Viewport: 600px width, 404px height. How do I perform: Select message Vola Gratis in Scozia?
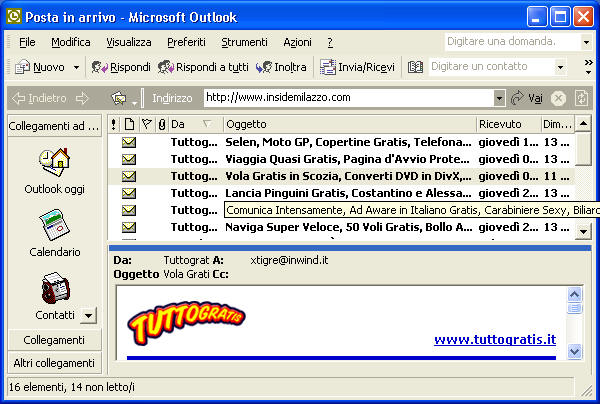pyautogui.click(x=341, y=176)
